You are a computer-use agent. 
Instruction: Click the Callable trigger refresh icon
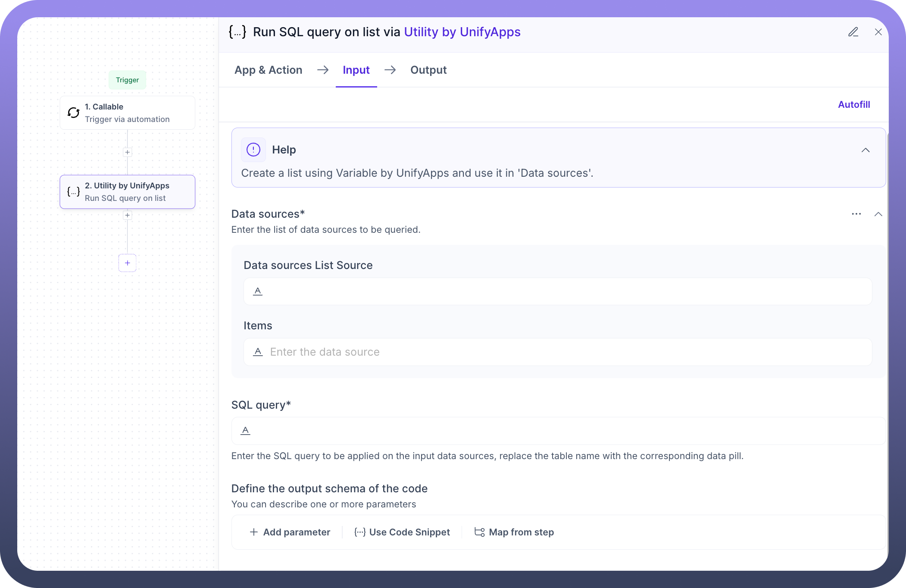point(74,113)
